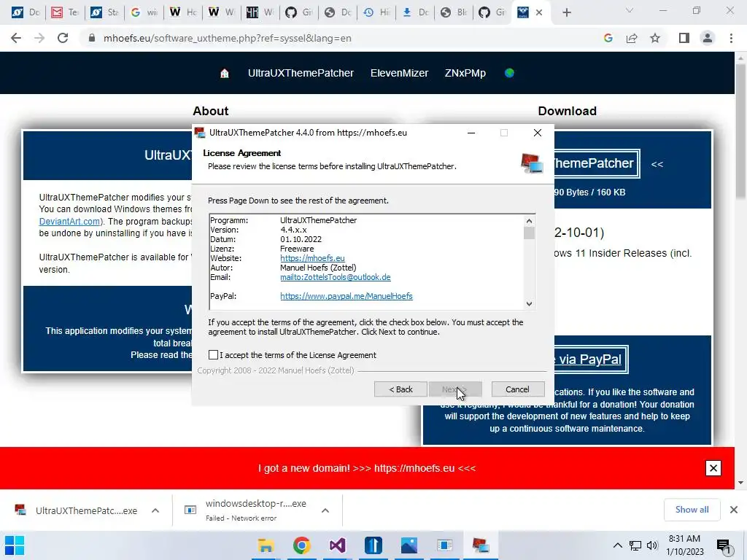Open DeviantArt.com link on webpage
Viewport: 747px width, 560px height.
[x=69, y=222]
